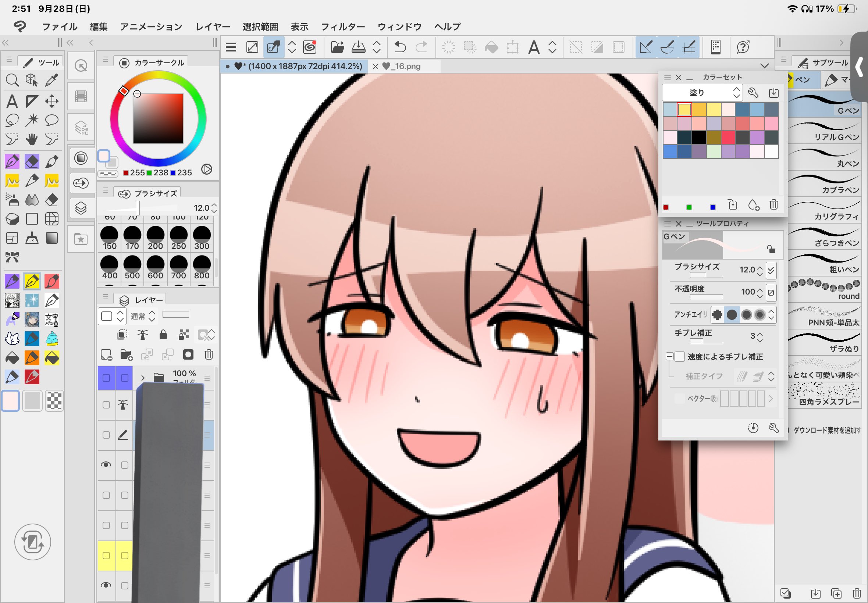Expand the 100% layer folder
The image size is (868, 603).
pos(143,378)
